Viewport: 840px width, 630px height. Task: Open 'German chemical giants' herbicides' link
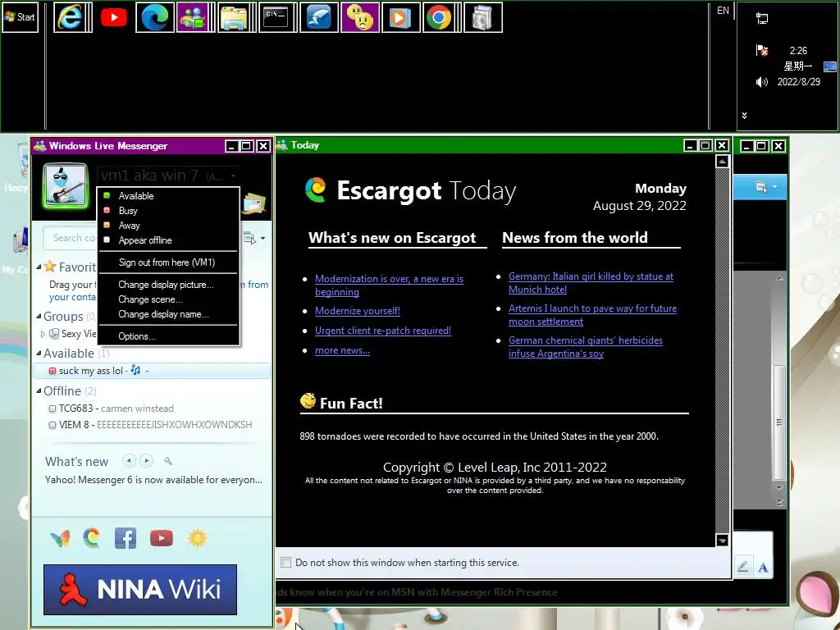[586, 347]
